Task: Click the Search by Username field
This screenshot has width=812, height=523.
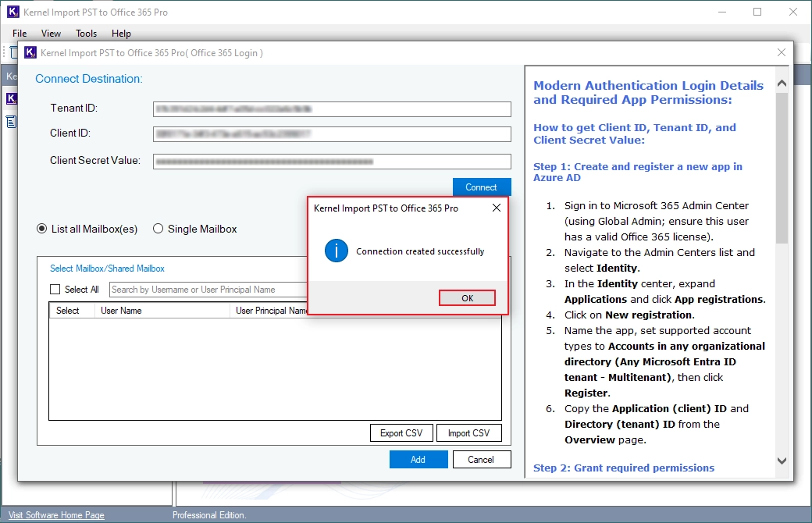Action: coord(208,290)
